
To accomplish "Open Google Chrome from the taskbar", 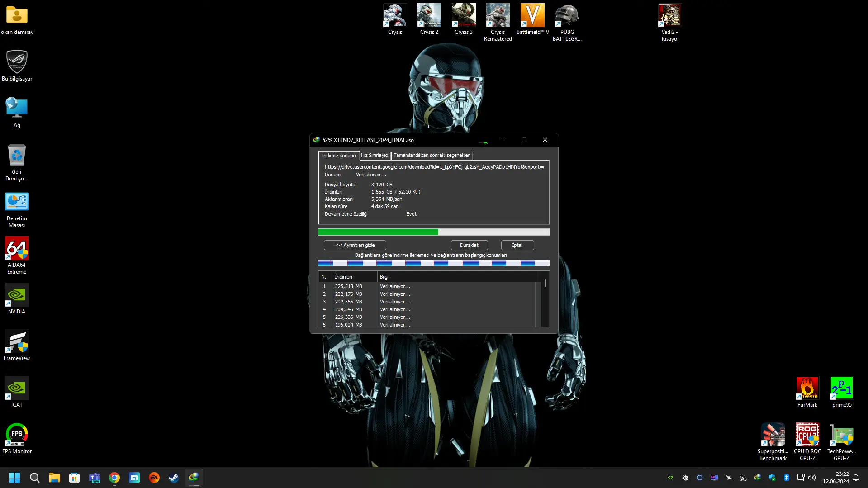I will coord(114,478).
